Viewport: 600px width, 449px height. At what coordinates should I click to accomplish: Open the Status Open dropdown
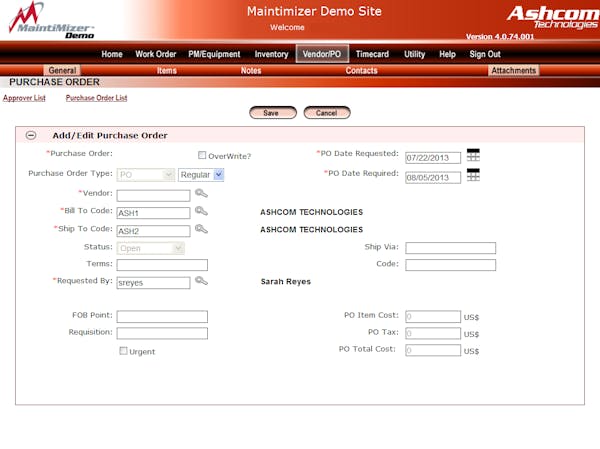point(150,248)
